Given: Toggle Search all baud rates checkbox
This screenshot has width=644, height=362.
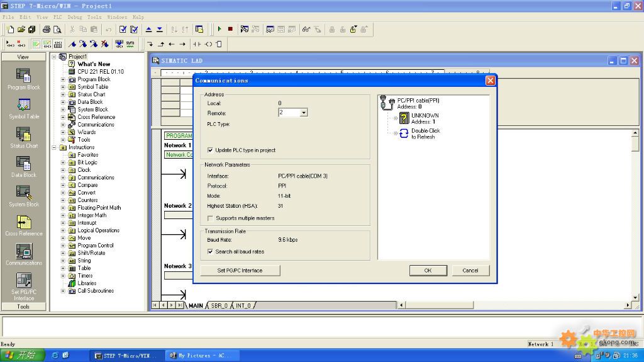Looking at the screenshot, I should tap(210, 251).
